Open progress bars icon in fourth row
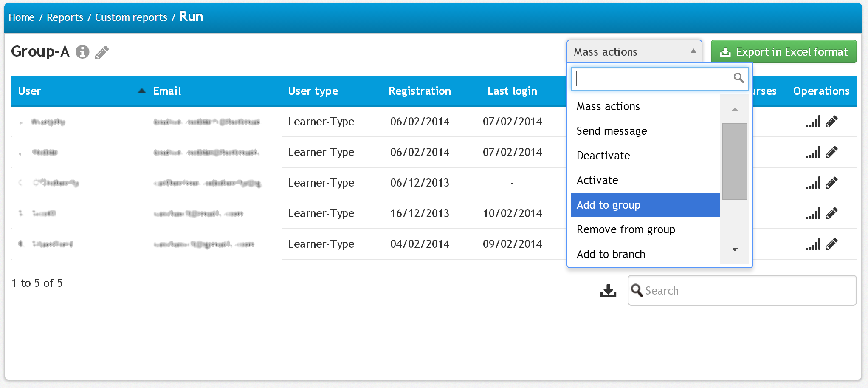868x388 pixels. 813,214
